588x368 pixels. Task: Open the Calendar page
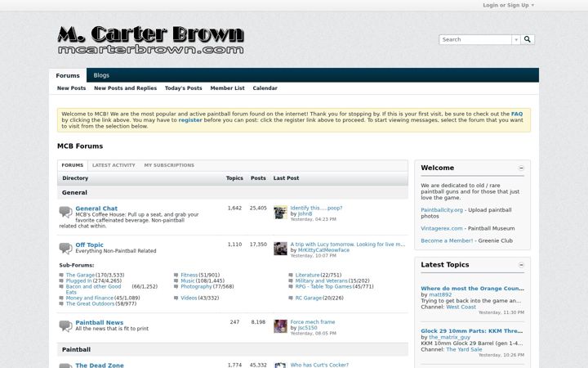(265, 88)
